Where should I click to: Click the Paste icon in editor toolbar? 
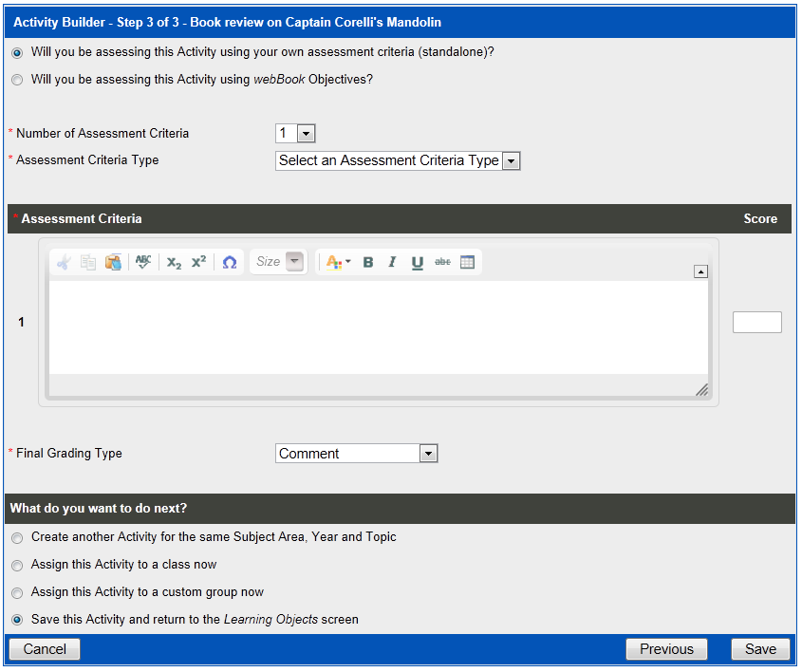tap(113, 263)
